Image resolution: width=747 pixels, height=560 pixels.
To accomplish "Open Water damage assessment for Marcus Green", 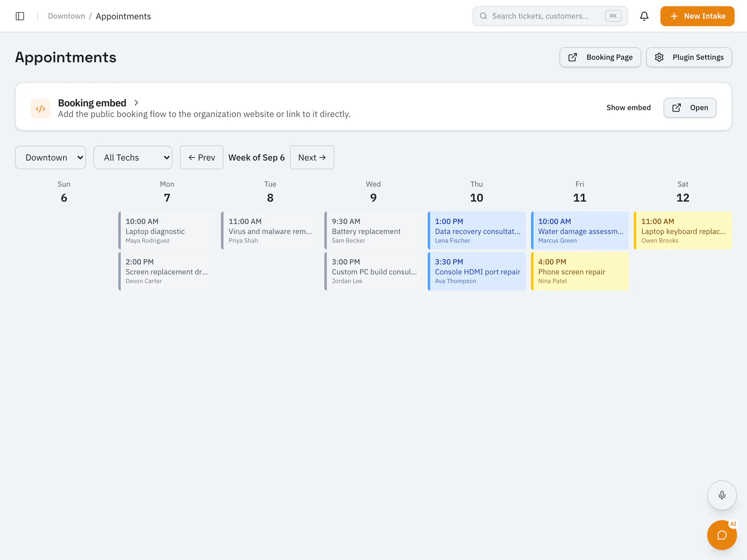I will pos(580,231).
